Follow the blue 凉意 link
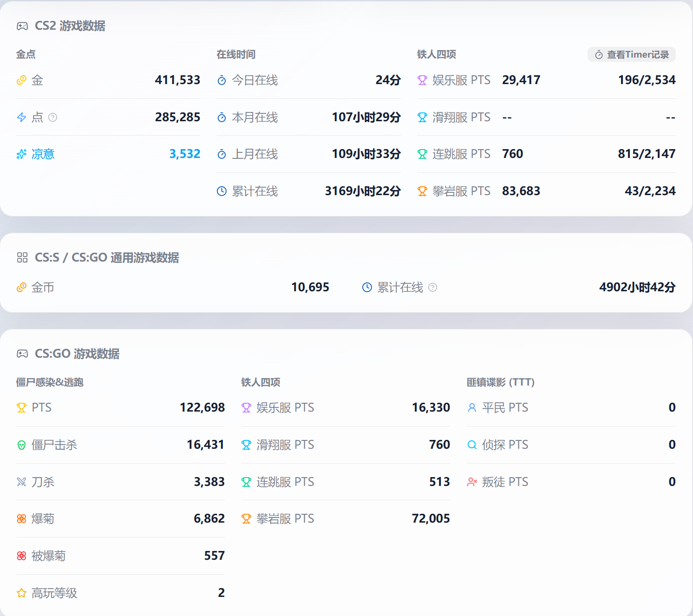Image resolution: width=693 pixels, height=616 pixels. click(43, 154)
